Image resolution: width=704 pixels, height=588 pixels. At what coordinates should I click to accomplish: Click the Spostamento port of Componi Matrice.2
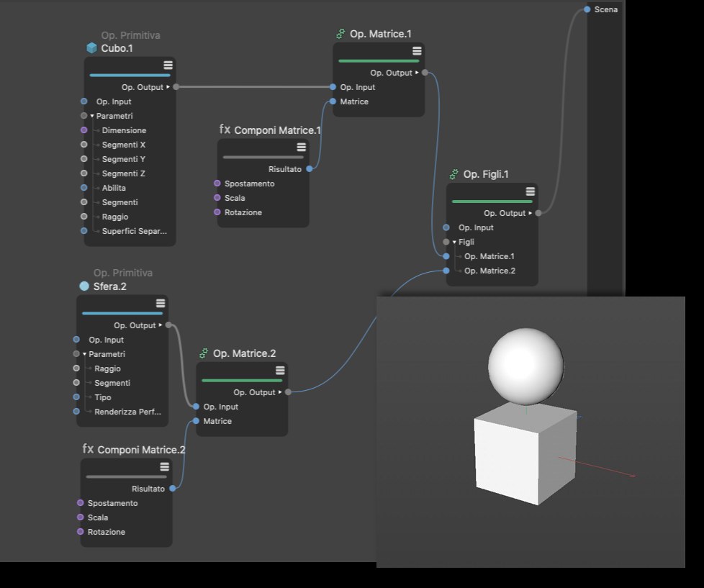[81, 503]
